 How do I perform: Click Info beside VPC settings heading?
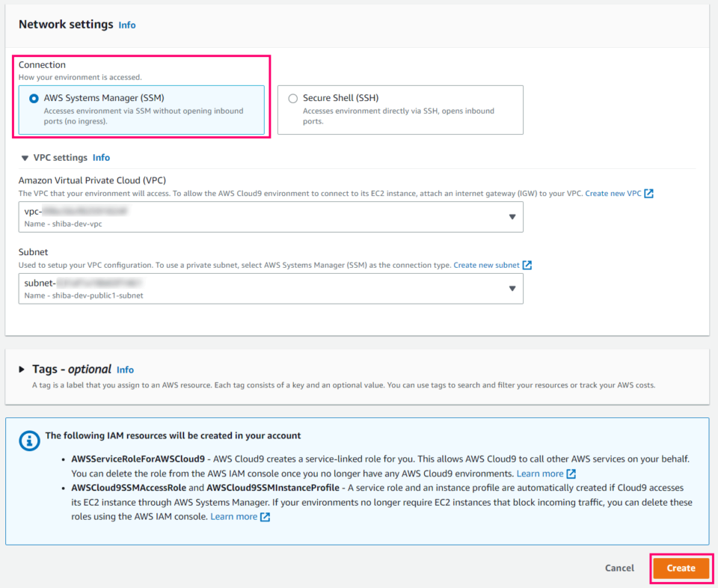tap(101, 157)
